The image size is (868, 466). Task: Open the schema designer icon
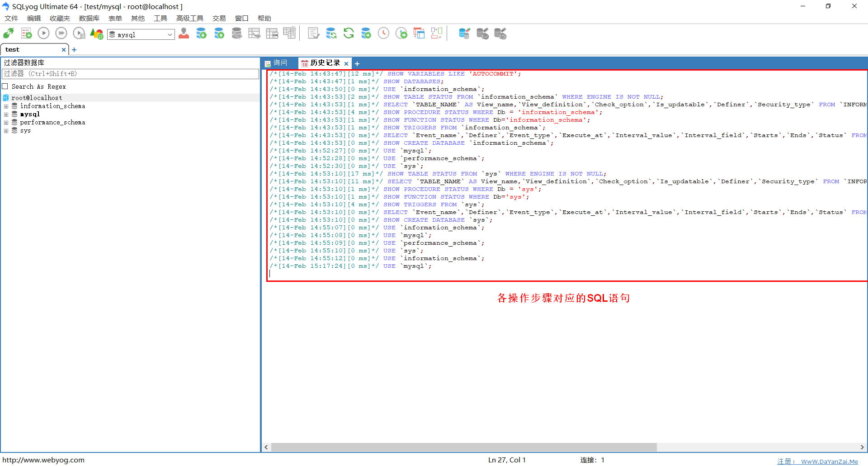point(437,33)
